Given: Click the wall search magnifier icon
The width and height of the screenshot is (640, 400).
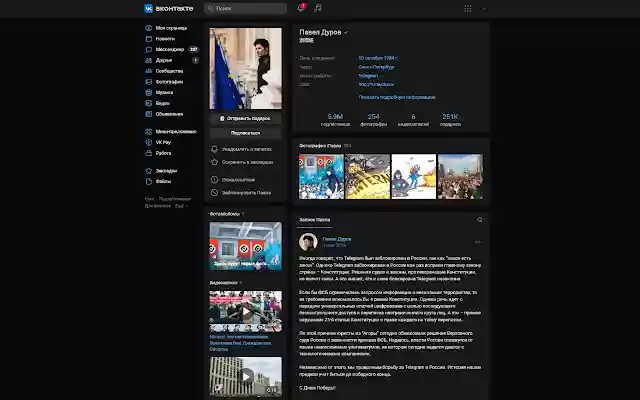Looking at the screenshot, I should 480,220.
